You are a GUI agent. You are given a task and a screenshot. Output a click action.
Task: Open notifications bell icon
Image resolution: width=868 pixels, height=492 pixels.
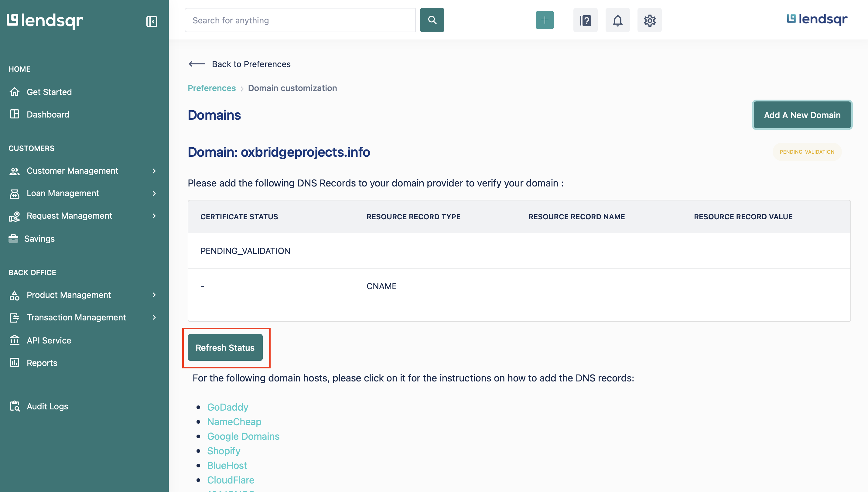[617, 20]
